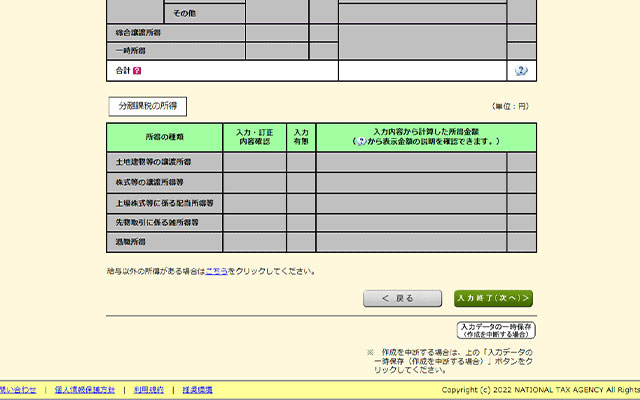This screenshot has height=400, width=640.
Task: Open the お問い合わせ footer link
Action: (17, 390)
